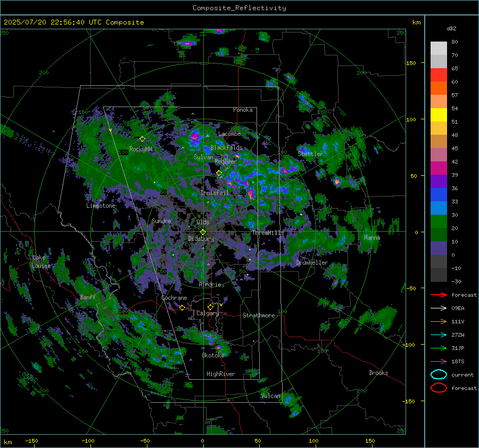479x448 pixels.
Task: Click the Didsbury city label
Action: pyautogui.click(x=201, y=239)
